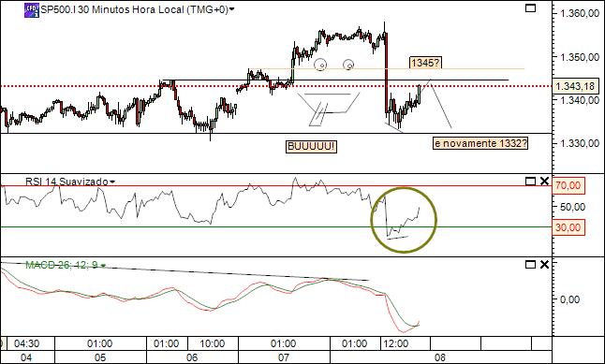
Task: Click the date 05 on the time axis
Action: [x=100, y=357]
